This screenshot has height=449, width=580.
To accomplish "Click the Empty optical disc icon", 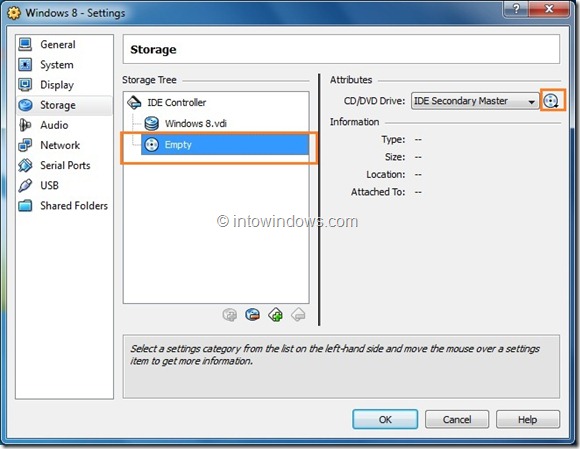I will point(151,145).
